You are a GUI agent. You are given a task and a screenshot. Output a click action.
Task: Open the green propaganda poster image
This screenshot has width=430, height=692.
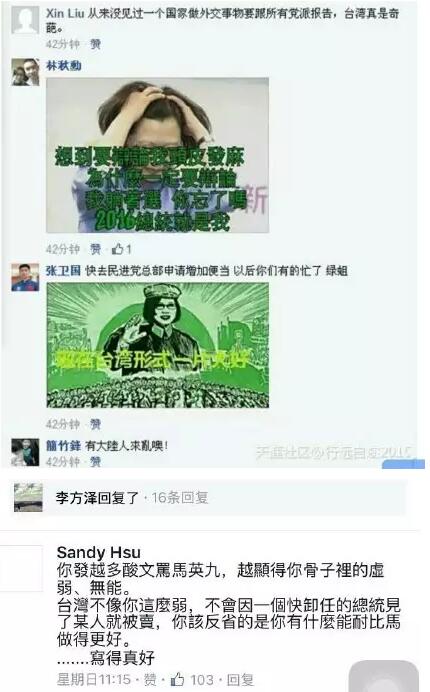pyautogui.click(x=158, y=345)
